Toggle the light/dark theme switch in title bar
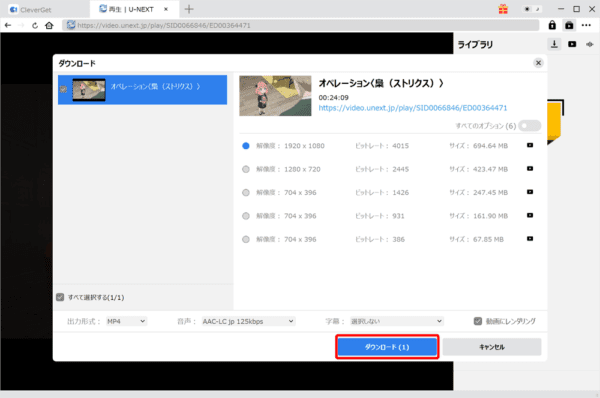 [x=532, y=9]
